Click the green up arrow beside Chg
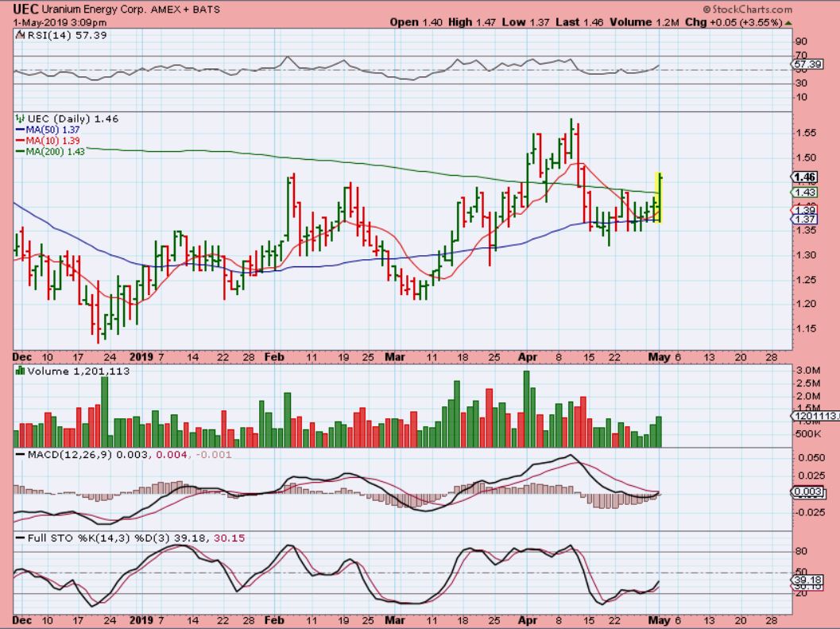The width and height of the screenshot is (840, 629). click(788, 22)
